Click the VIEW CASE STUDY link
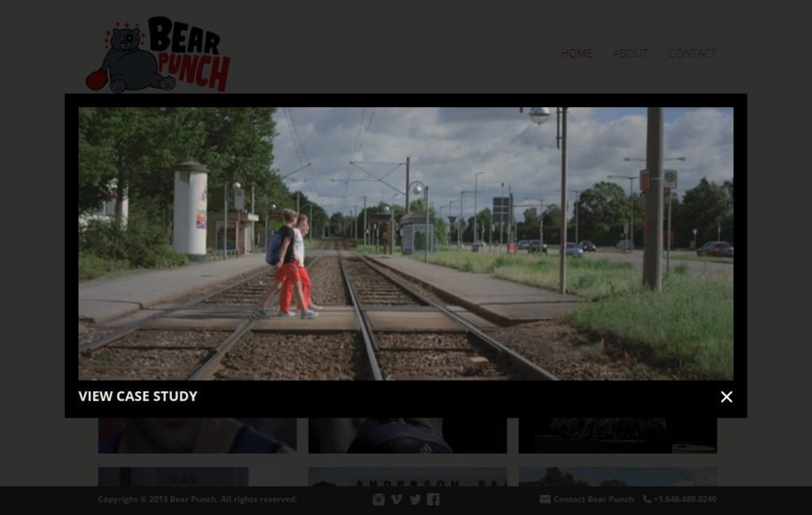812x515 pixels. pos(138,396)
